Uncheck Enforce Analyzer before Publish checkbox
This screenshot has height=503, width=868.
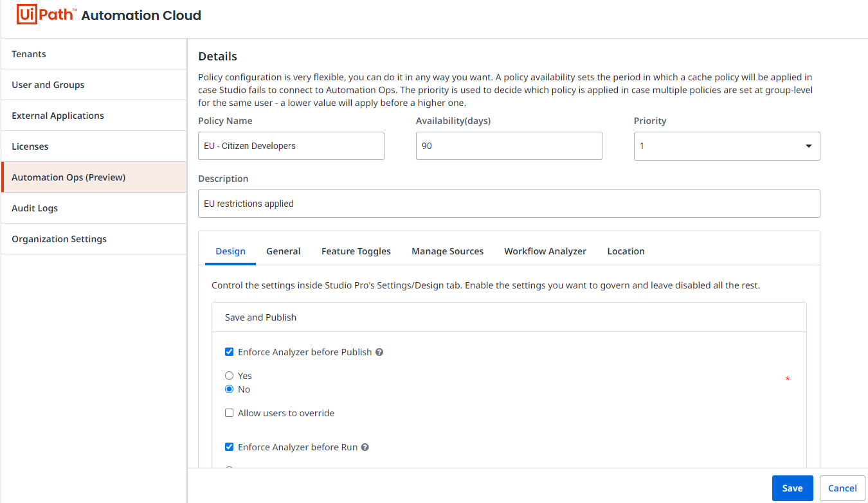(229, 352)
